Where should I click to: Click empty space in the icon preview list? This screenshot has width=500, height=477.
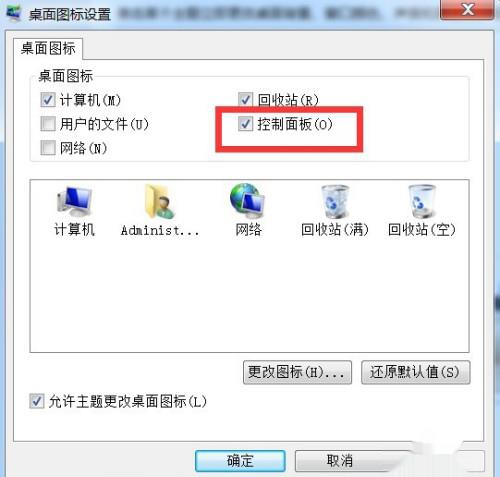(249, 293)
